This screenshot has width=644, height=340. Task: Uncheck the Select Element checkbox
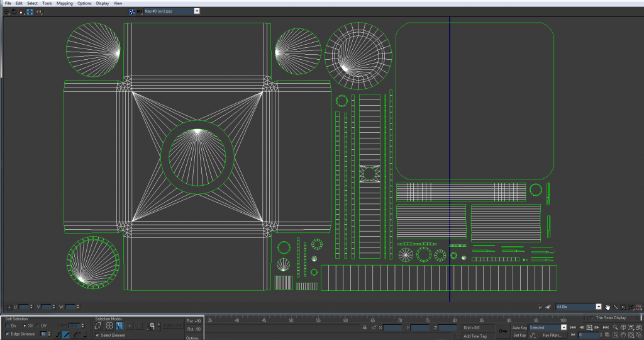pyautogui.click(x=97, y=335)
